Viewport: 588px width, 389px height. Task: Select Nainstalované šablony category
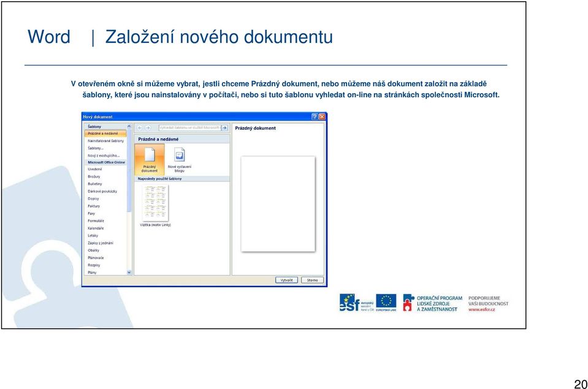pos(105,141)
